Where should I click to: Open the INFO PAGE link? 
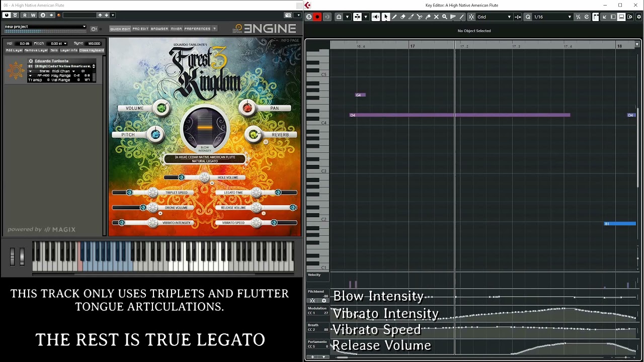pyautogui.click(x=290, y=40)
